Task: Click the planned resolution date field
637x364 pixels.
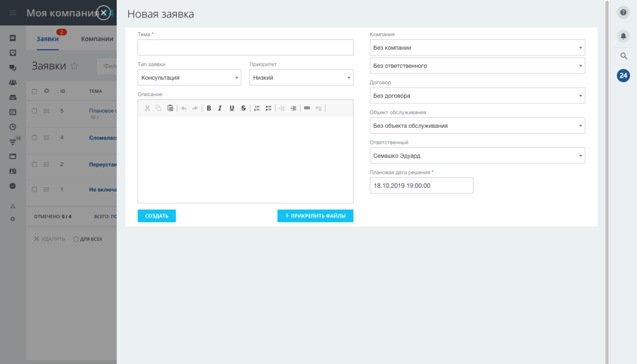Action: tap(421, 185)
